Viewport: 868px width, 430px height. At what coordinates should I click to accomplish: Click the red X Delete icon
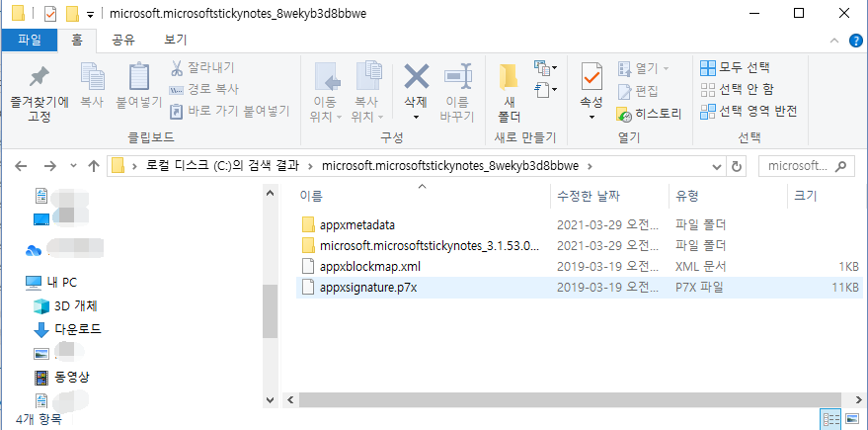[417, 76]
